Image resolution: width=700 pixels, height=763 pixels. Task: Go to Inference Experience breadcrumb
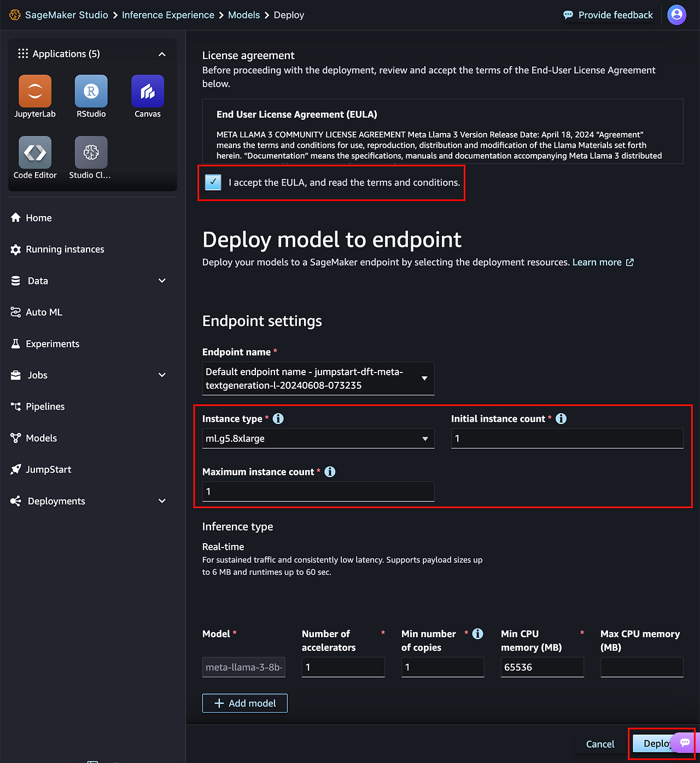168,15
